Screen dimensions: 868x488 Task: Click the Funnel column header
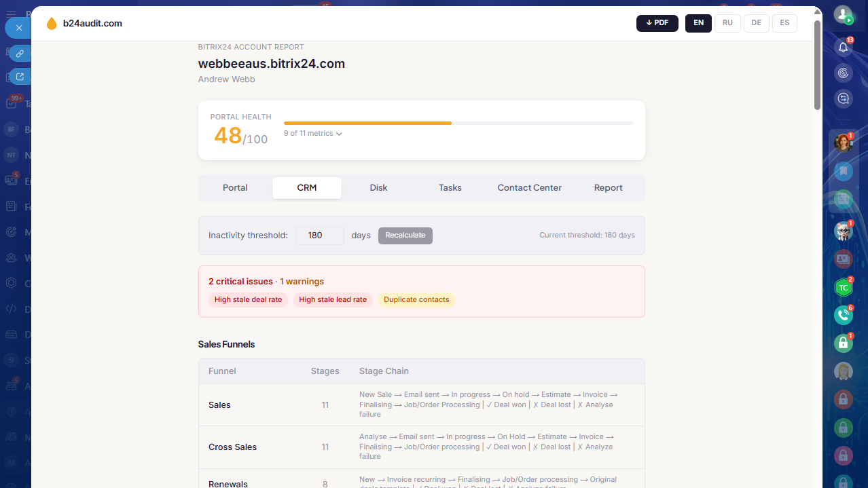click(222, 371)
